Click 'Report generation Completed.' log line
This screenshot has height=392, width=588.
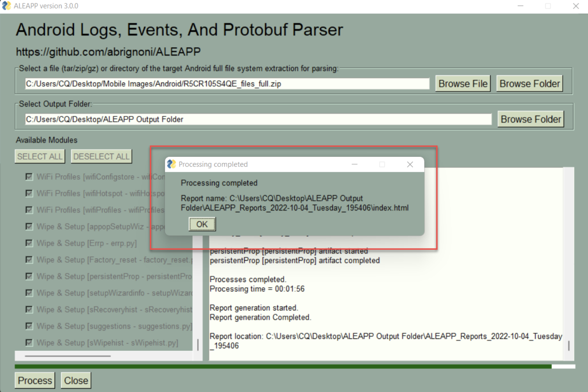[x=260, y=317]
